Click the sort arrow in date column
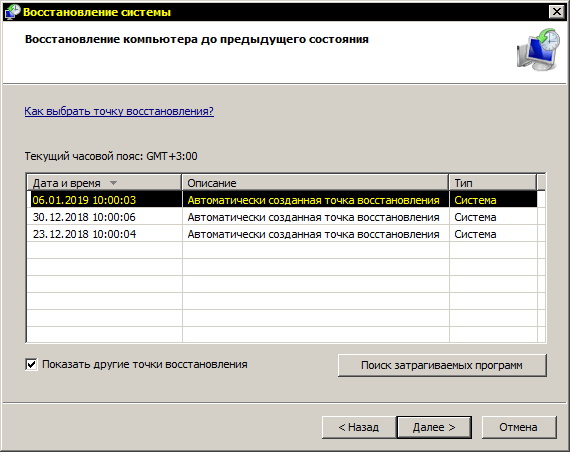Screen dimensions: 570x452 (113, 183)
